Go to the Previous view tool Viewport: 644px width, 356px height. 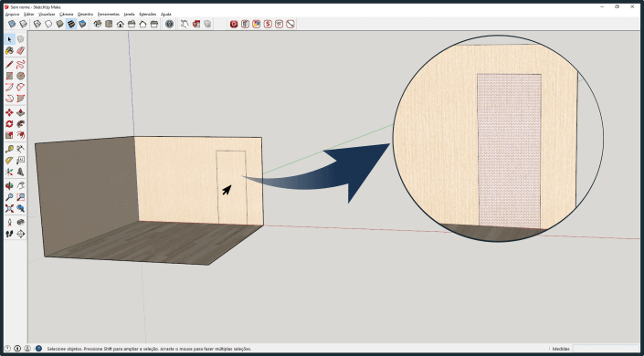tap(20, 209)
